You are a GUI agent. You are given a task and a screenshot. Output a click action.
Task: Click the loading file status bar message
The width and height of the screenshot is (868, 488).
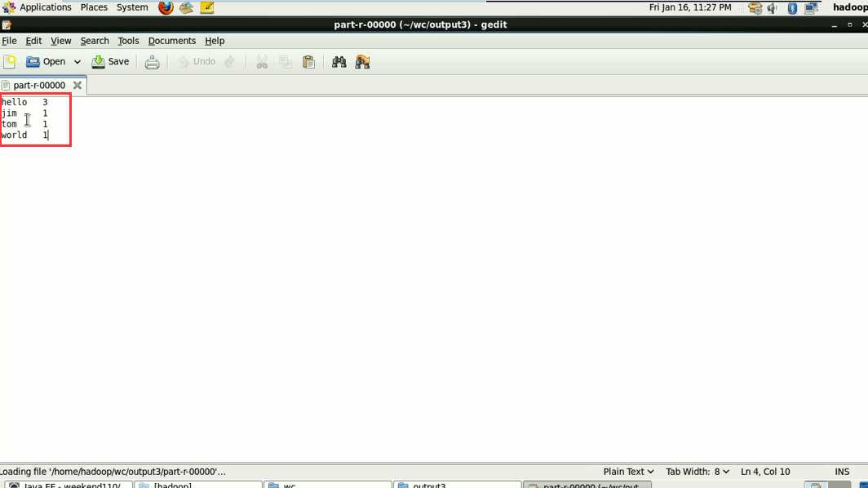click(113, 472)
